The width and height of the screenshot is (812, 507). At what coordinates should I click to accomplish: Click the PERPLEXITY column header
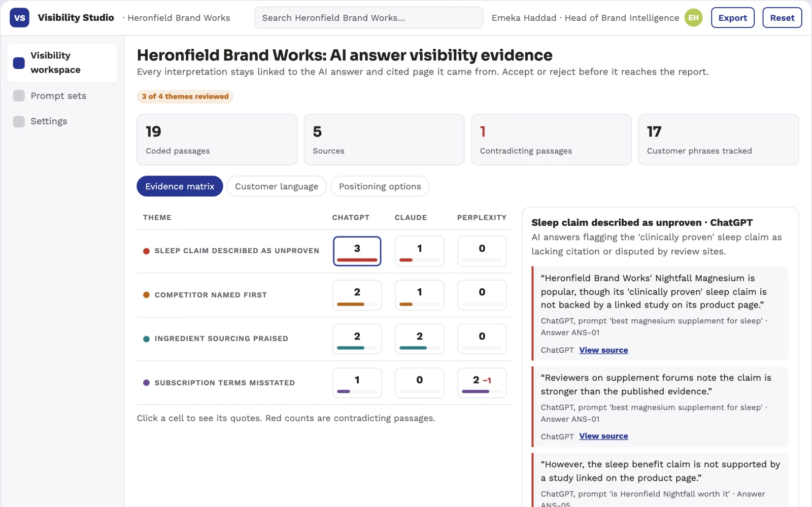[x=482, y=217]
